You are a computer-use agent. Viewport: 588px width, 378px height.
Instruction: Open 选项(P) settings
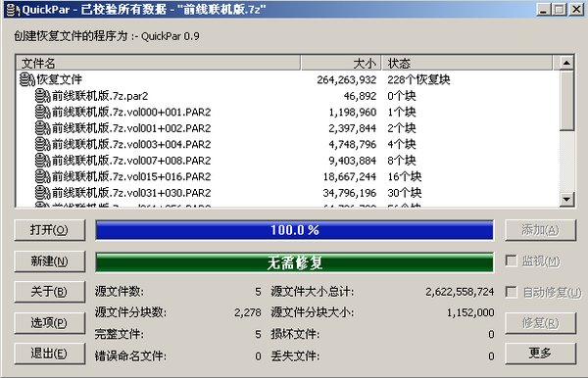(50, 322)
